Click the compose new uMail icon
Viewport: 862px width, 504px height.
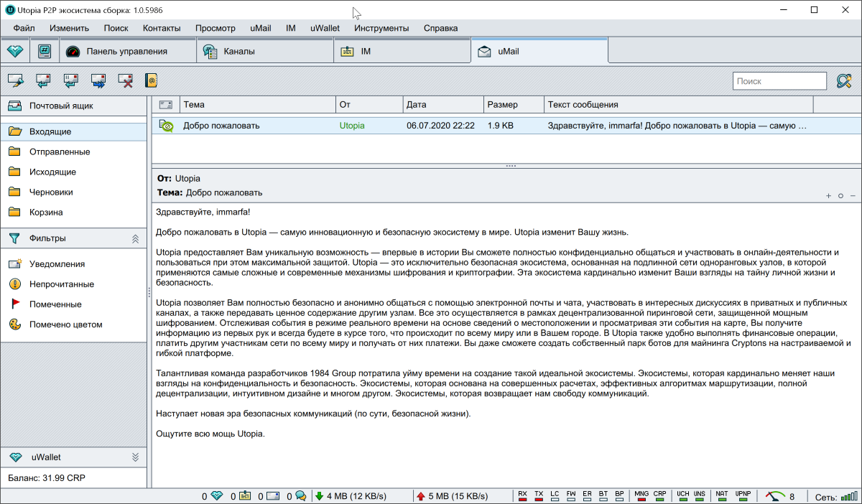[x=16, y=80]
